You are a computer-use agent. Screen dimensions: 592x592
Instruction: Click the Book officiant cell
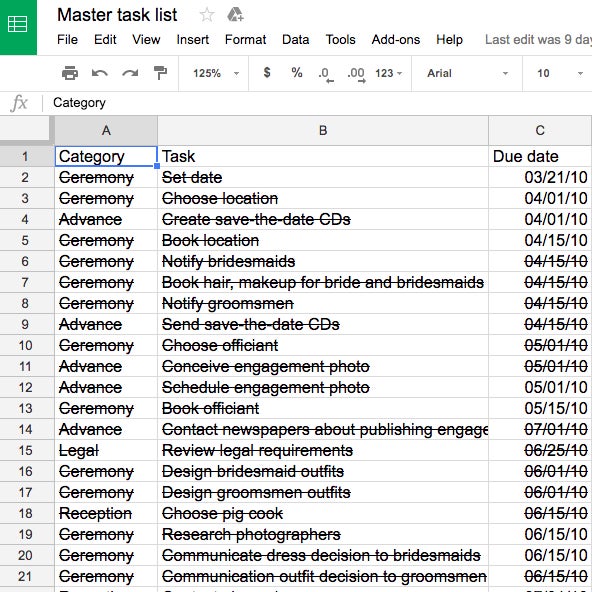click(323, 409)
